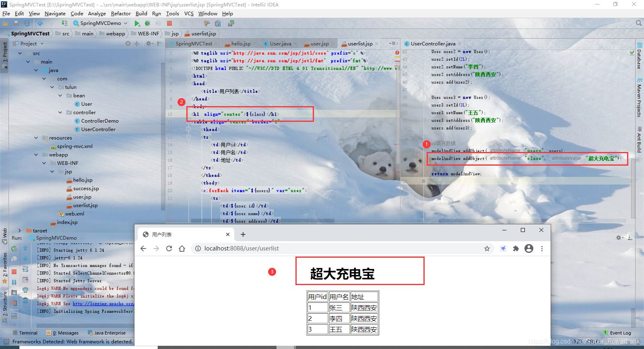Click the Up stack trace arrow in the Run panel

[x=25, y=249]
